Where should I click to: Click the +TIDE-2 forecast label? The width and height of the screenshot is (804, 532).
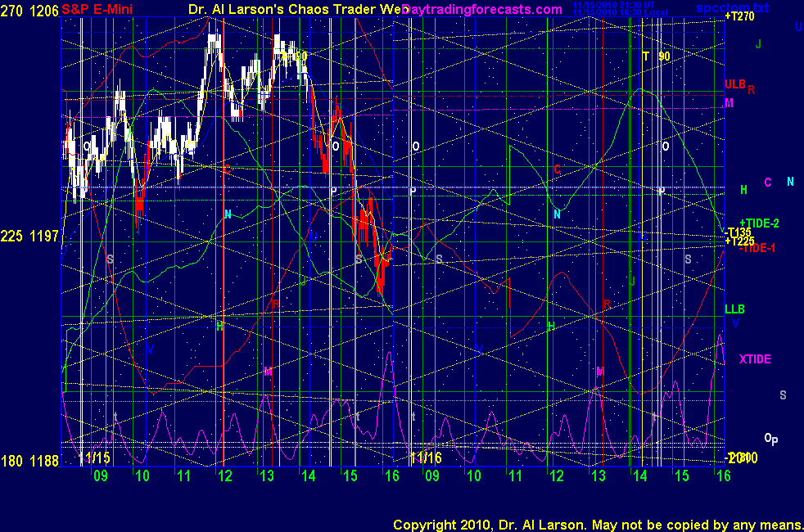click(760, 223)
